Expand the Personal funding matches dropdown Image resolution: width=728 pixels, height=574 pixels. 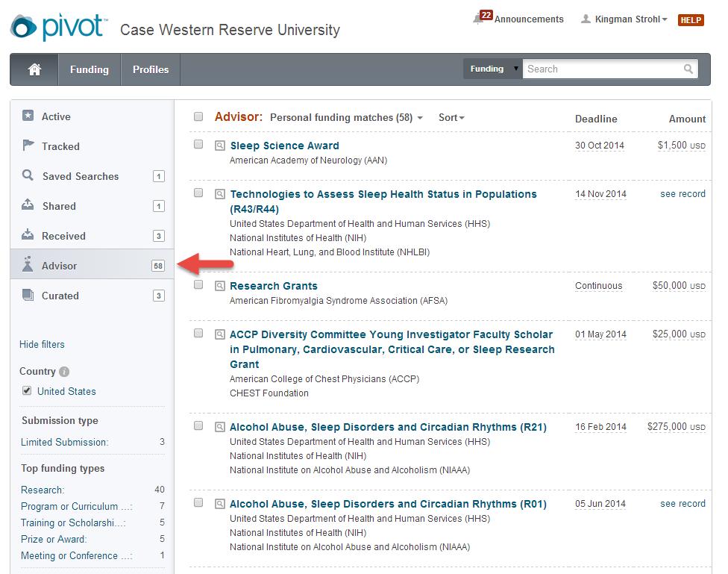point(346,118)
